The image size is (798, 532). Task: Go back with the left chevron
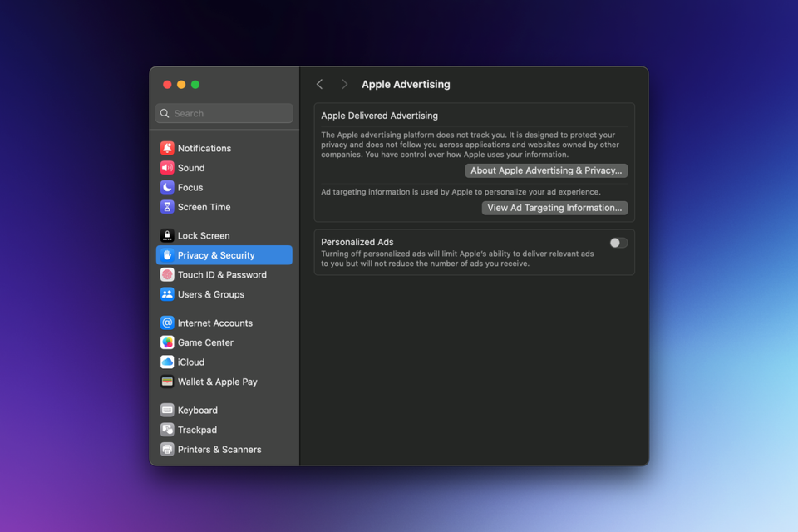pyautogui.click(x=320, y=85)
